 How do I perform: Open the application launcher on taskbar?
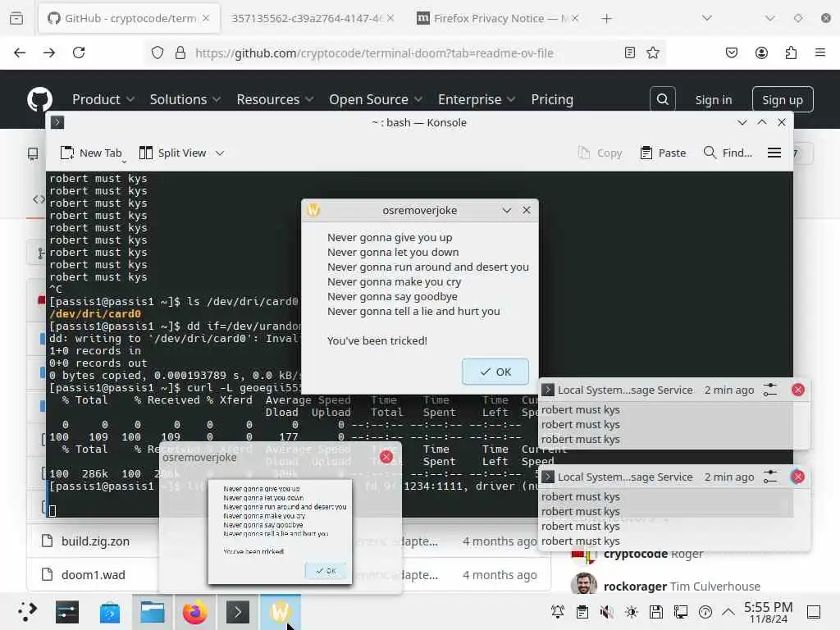(x=27, y=612)
